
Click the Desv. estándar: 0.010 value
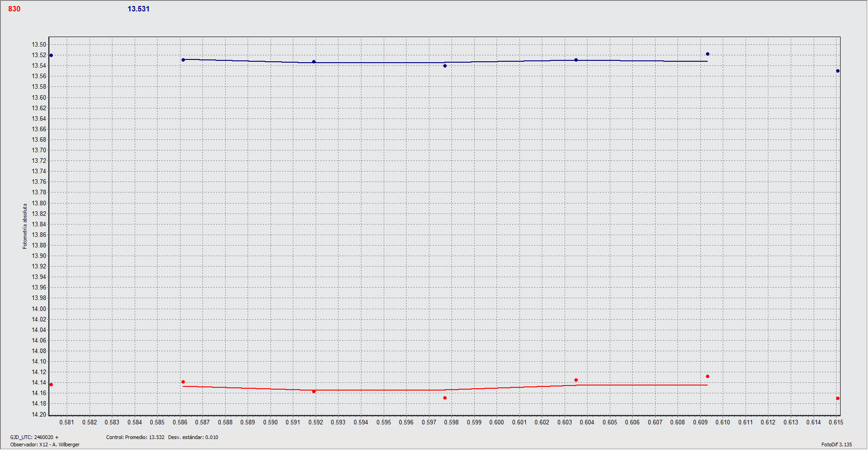click(193, 437)
